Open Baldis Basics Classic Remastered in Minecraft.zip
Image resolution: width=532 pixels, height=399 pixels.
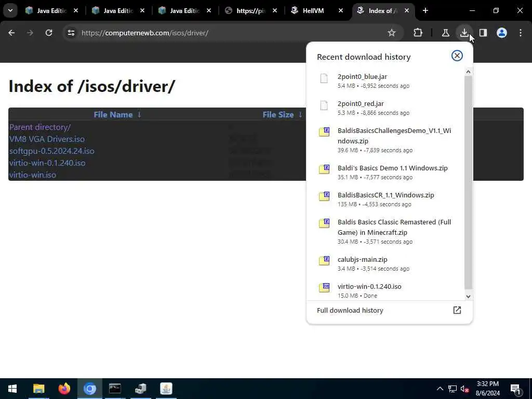pyautogui.click(x=385, y=231)
